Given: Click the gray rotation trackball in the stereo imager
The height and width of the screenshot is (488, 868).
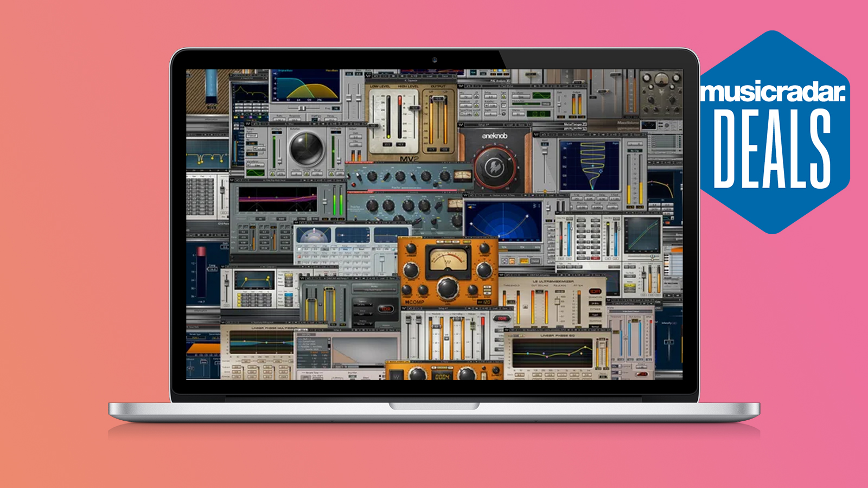Looking at the screenshot, I should pos(306,148).
